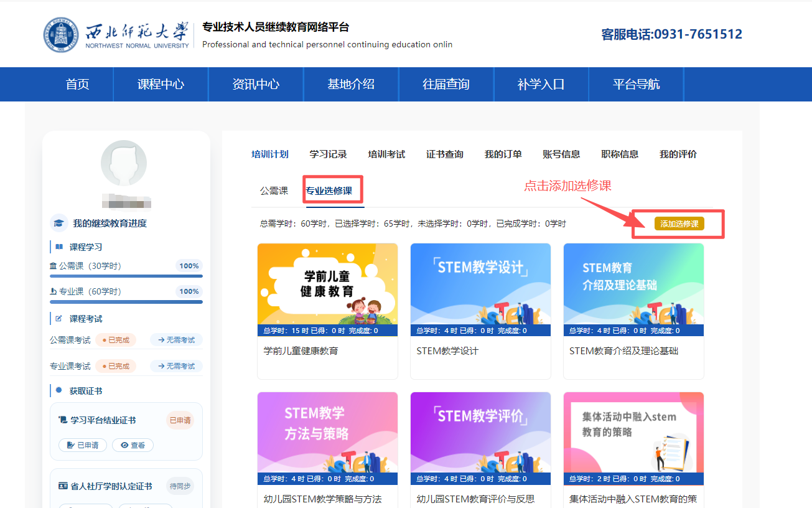Click the user avatar picture

(x=124, y=163)
